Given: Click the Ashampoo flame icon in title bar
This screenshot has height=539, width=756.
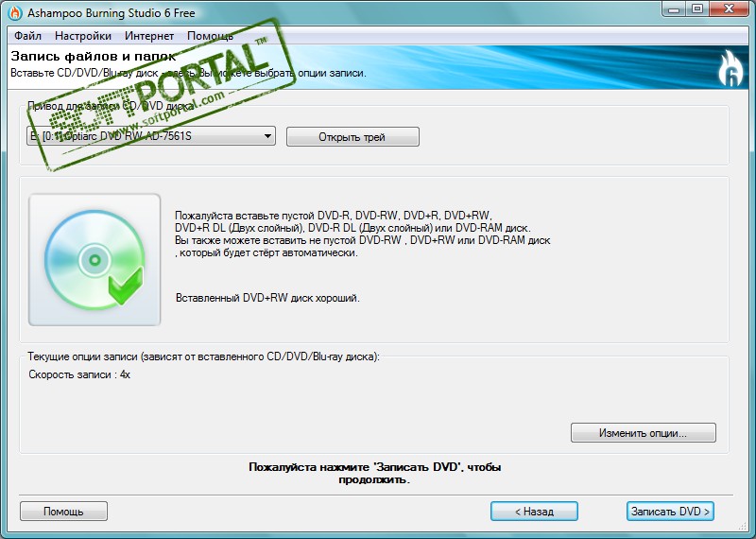Looking at the screenshot, I should point(15,12).
